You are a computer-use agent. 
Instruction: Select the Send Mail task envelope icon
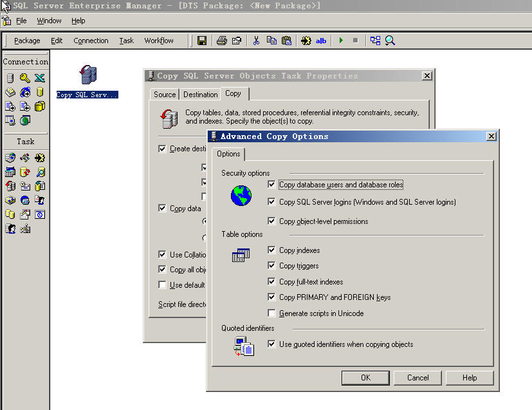[x=25, y=186]
